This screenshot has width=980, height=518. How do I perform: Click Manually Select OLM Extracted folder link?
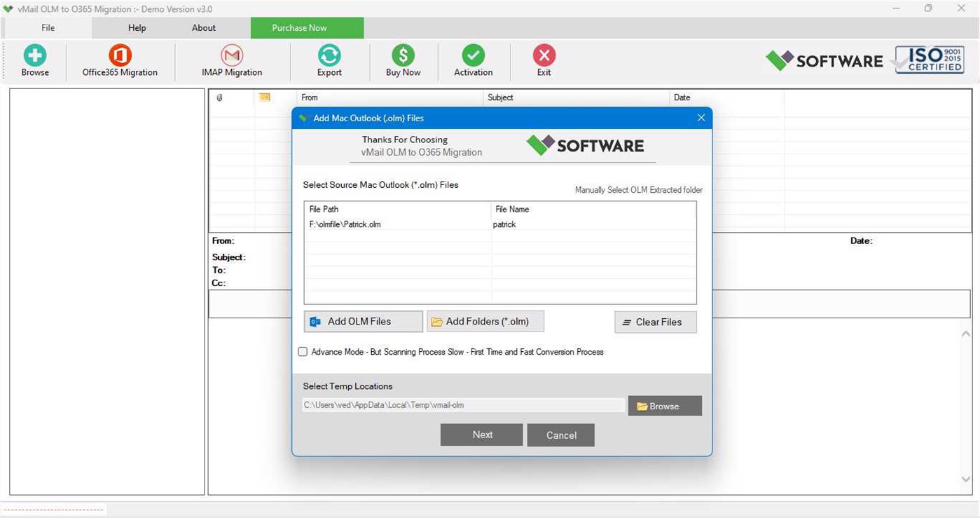tap(639, 190)
